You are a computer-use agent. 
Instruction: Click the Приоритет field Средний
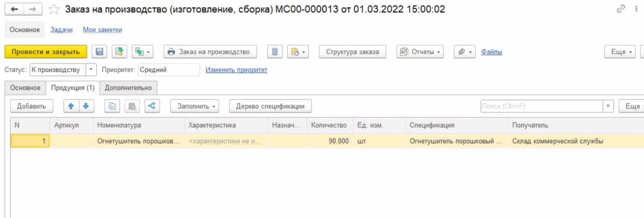[x=169, y=70]
